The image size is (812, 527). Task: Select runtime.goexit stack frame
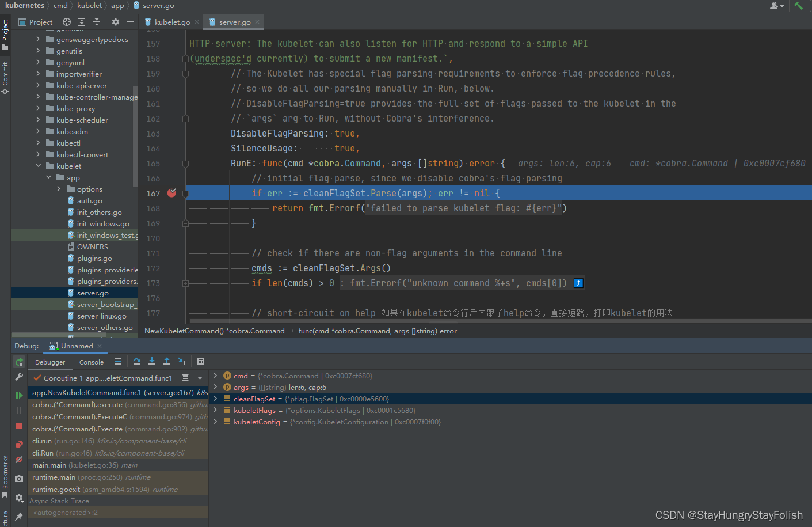(119, 489)
